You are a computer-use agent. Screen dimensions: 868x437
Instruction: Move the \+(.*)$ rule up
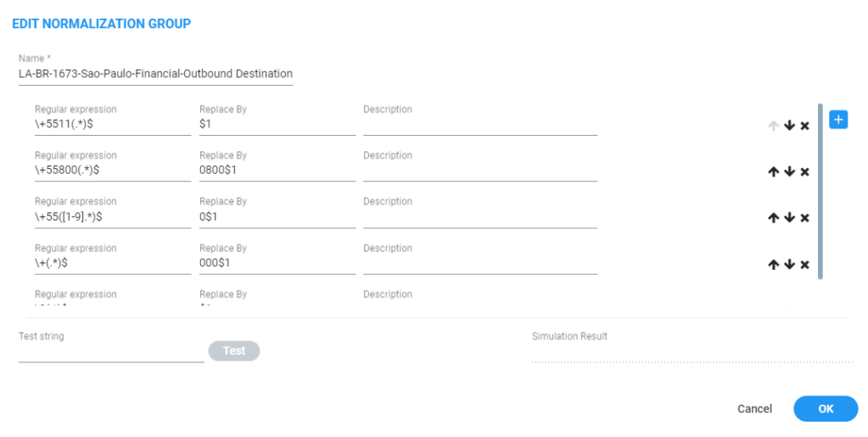[773, 265]
